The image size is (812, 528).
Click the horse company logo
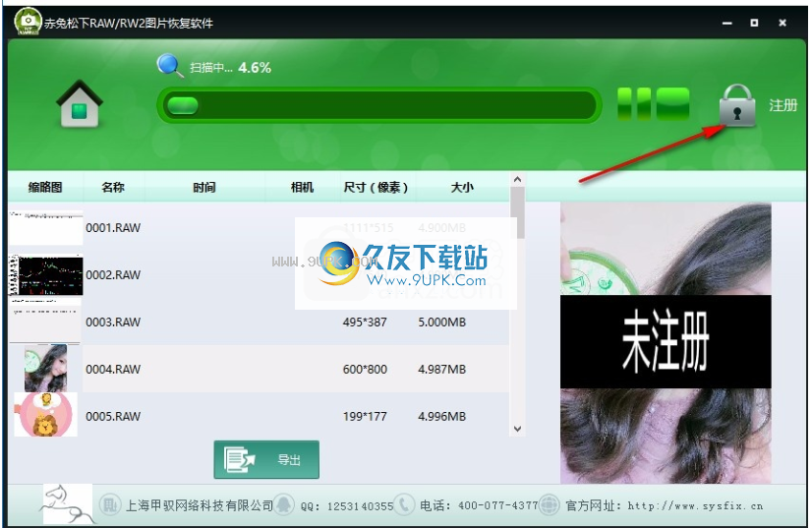click(67, 503)
